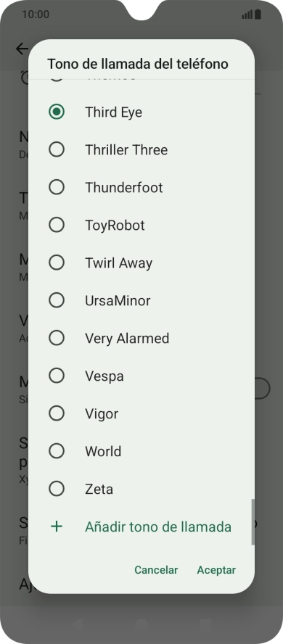The height and width of the screenshot is (644, 283).
Task: Tap the back arrow behind the dialog
Action: (x=21, y=49)
